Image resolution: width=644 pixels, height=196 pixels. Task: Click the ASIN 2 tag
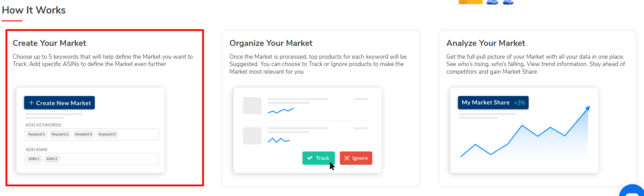coord(52,159)
